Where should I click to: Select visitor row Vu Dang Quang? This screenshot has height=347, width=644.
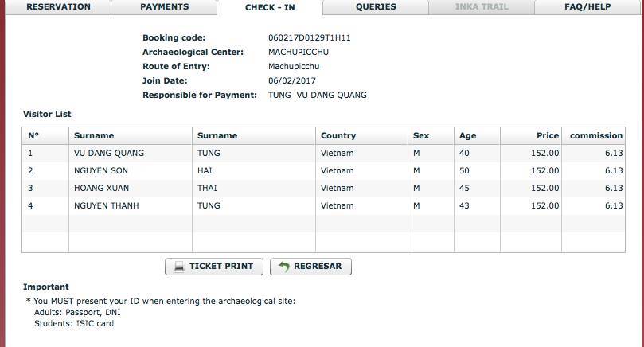[x=324, y=153]
